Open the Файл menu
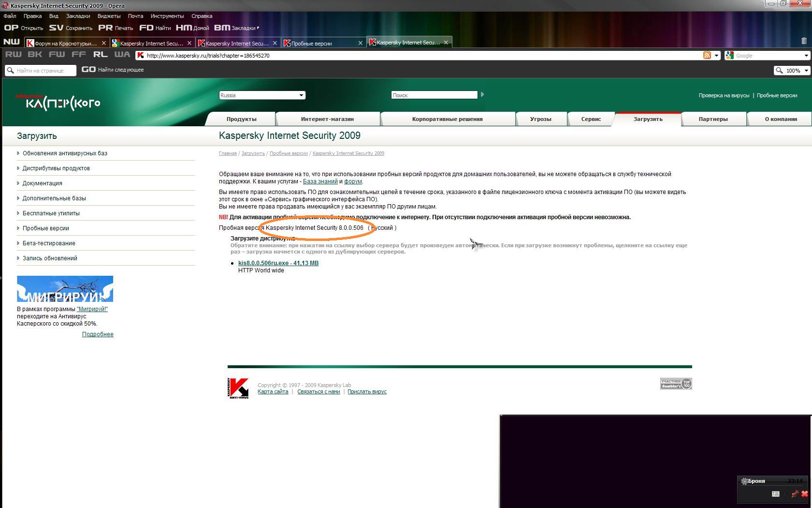The height and width of the screenshot is (508, 812). click(10, 16)
